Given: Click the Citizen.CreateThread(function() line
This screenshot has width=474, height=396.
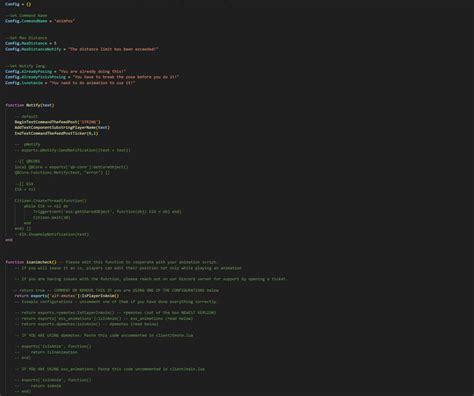Looking at the screenshot, I should click(x=51, y=201).
